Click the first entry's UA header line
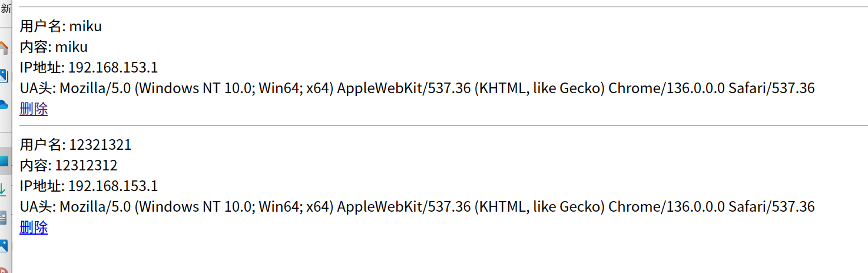Image resolution: width=868 pixels, height=273 pixels. click(417, 88)
